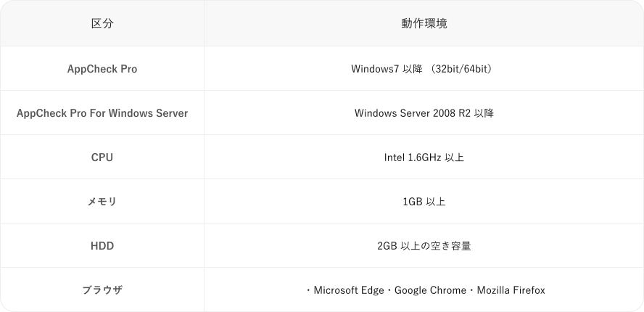Click the Microsoft Edge text

click(349, 290)
